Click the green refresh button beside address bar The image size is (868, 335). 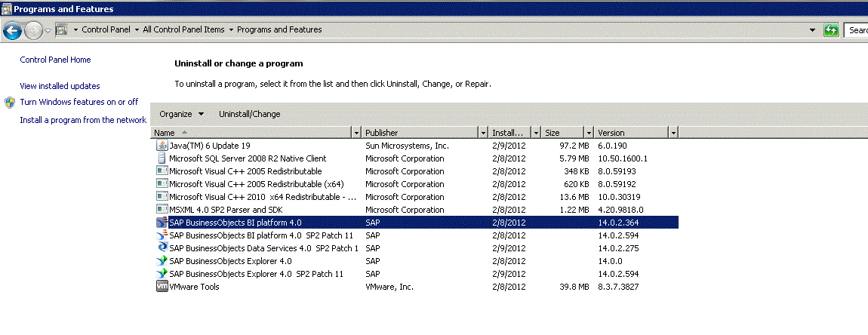pyautogui.click(x=832, y=30)
